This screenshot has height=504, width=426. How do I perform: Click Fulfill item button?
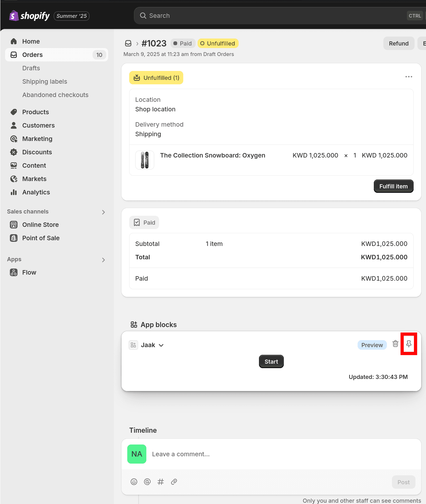point(394,186)
